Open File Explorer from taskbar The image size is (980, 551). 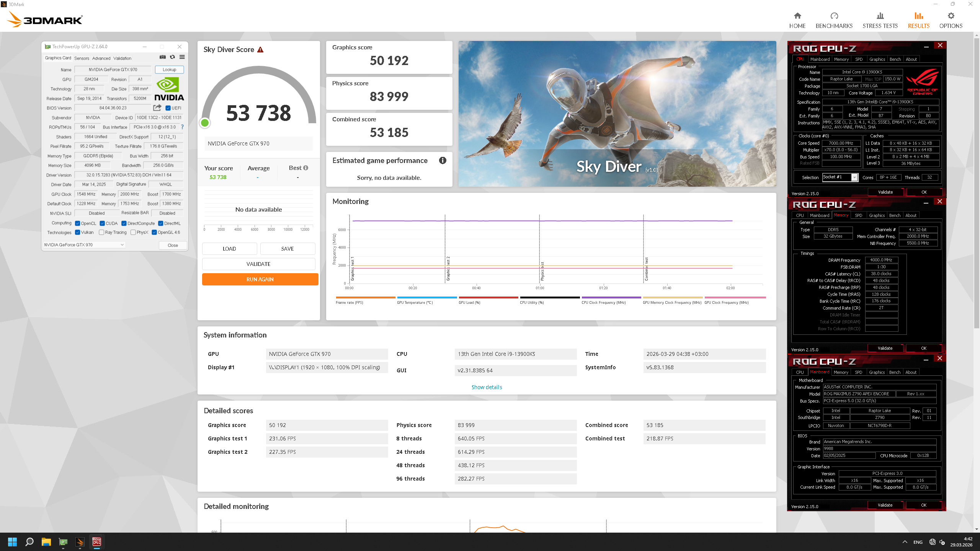click(x=46, y=542)
